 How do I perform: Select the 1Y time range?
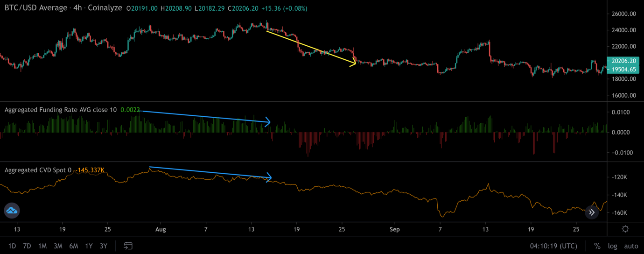pyautogui.click(x=89, y=246)
